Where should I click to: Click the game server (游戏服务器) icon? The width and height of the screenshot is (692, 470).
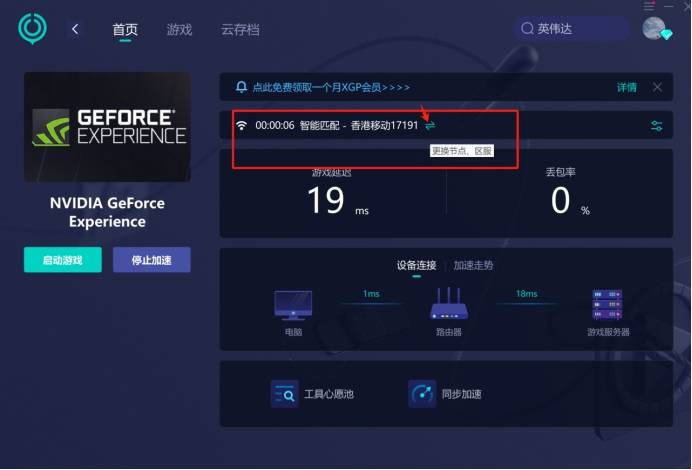pyautogui.click(x=608, y=303)
